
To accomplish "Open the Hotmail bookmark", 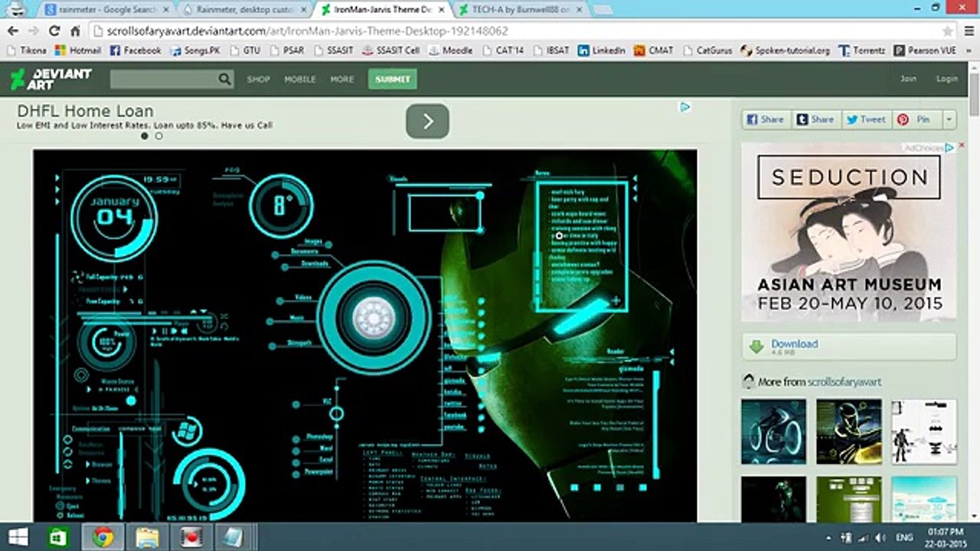I will 78,51.
